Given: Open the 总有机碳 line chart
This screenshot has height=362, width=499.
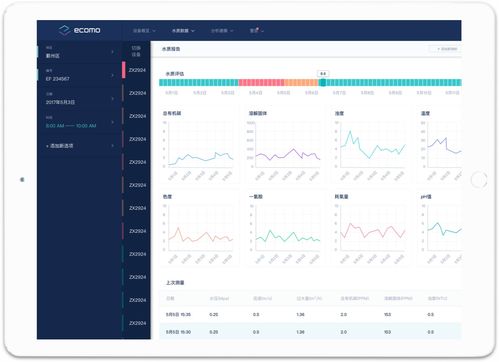Looking at the screenshot, I should 199,145.
